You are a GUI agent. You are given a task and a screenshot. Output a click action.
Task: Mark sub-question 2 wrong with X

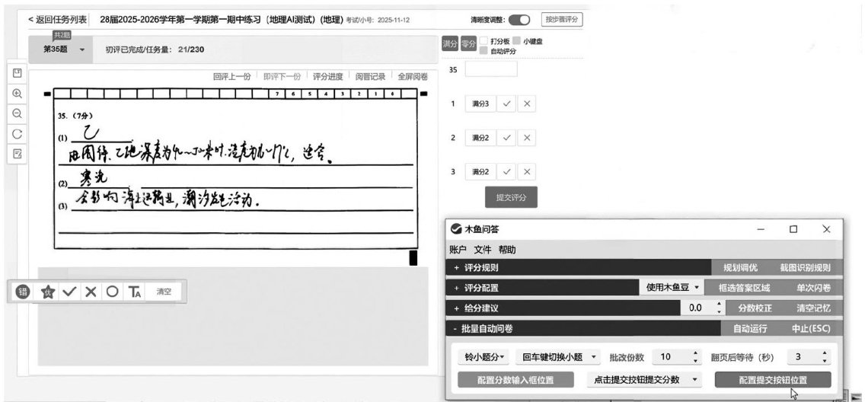(x=527, y=138)
